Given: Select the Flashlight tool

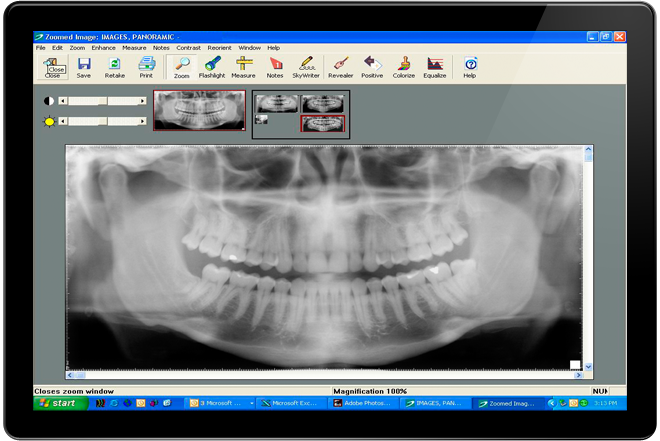Looking at the screenshot, I should click(212, 66).
